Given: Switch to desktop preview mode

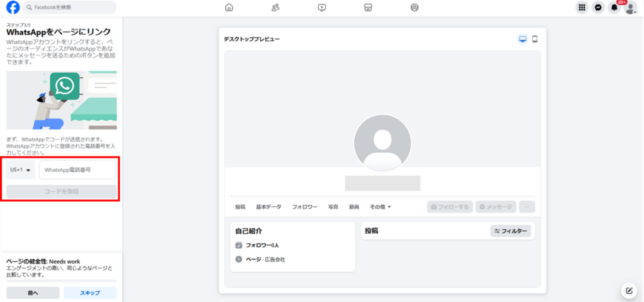Looking at the screenshot, I should [x=523, y=39].
